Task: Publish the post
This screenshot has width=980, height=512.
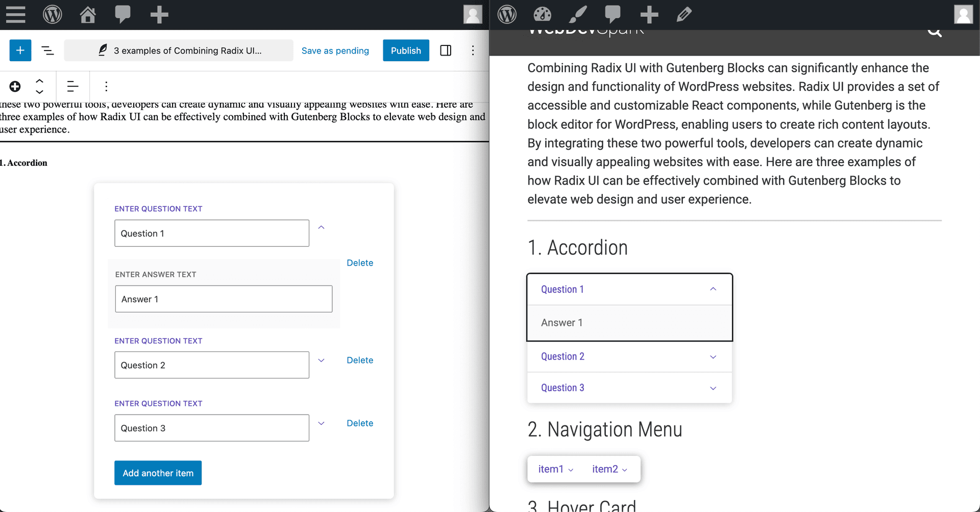Action: coord(406,50)
